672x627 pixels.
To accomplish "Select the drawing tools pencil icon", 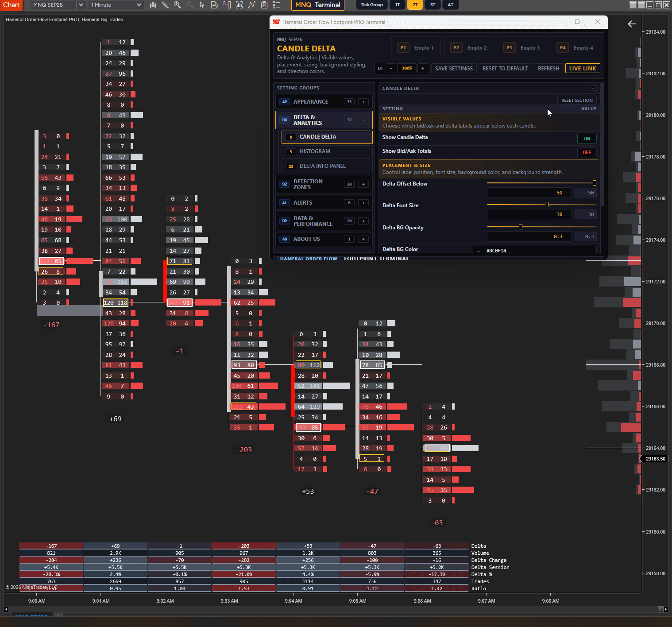I will point(165,5).
